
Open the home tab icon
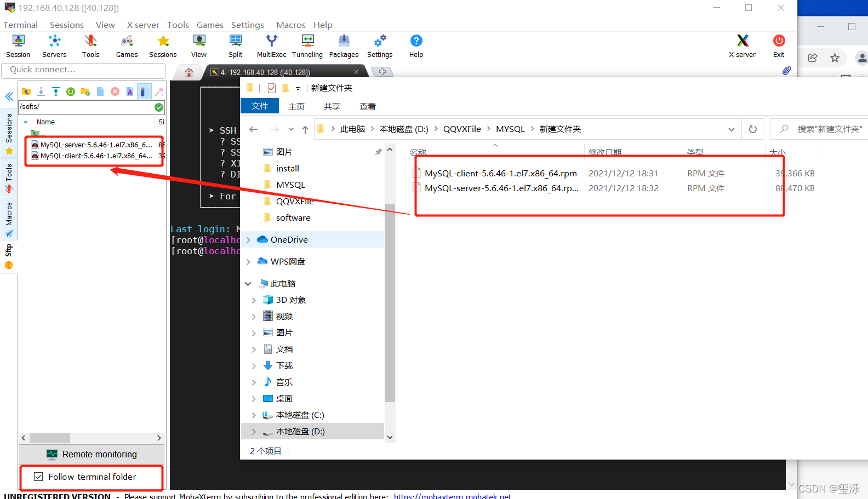pos(189,72)
